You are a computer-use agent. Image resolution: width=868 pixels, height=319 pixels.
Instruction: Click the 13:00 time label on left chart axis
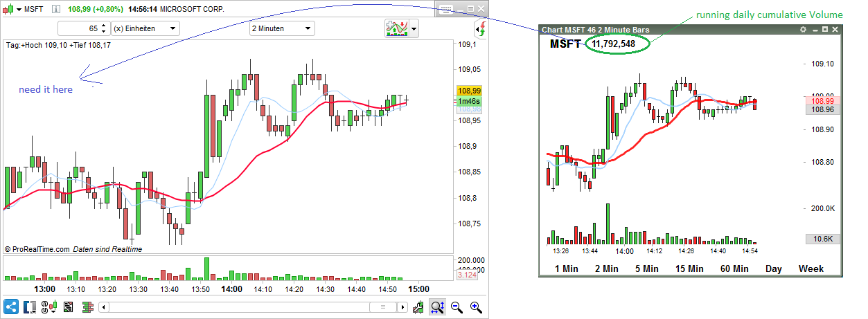(x=45, y=289)
